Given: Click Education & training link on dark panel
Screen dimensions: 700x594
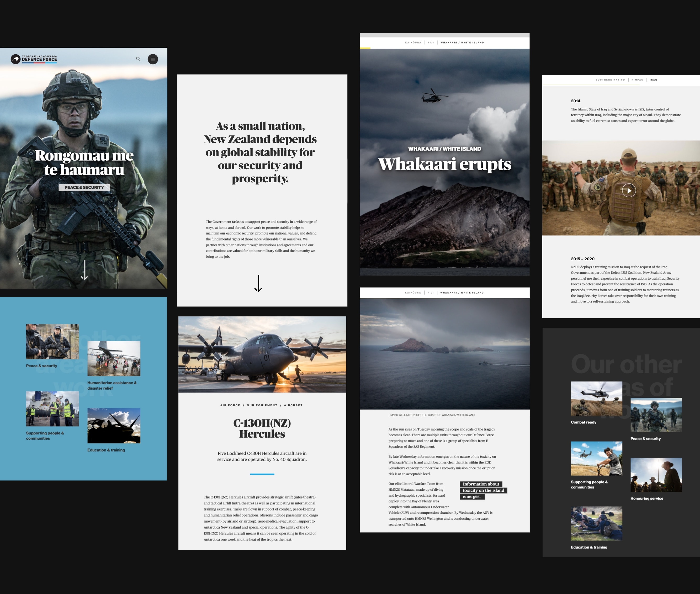Looking at the screenshot, I should pos(589,547).
